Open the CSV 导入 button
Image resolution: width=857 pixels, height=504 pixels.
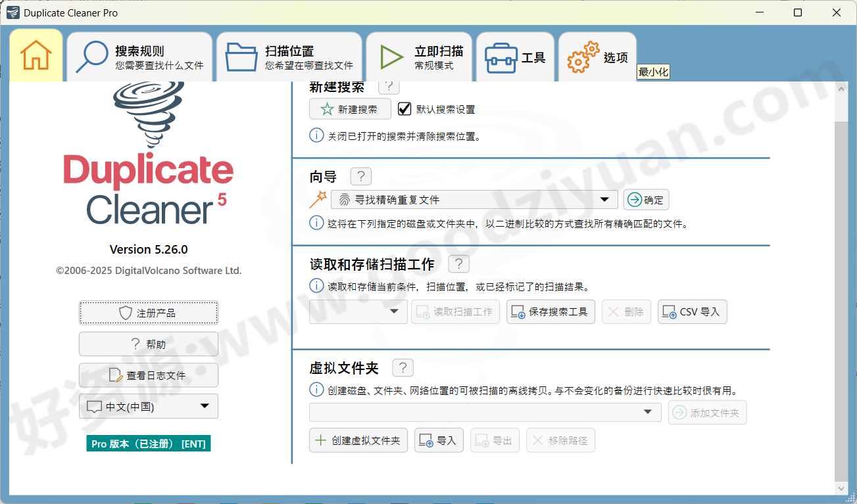coord(692,311)
